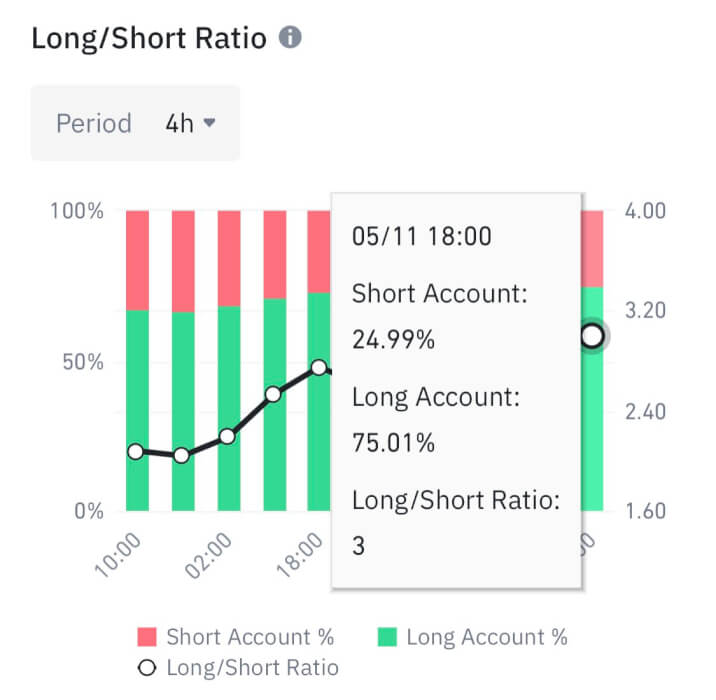
Task: Click the first ratio data point at 10:00
Action: tap(137, 451)
